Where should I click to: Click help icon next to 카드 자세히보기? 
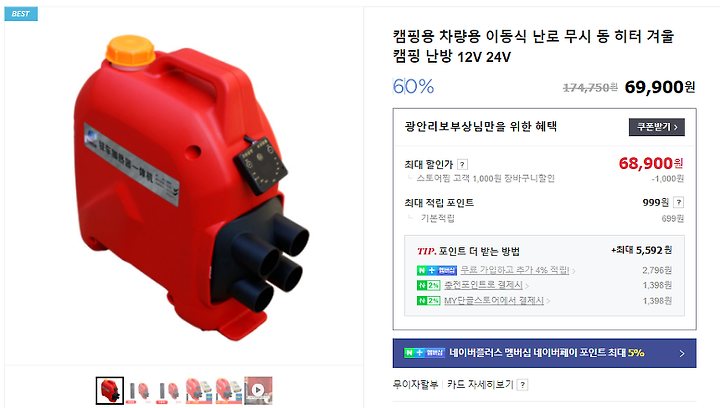(523, 385)
